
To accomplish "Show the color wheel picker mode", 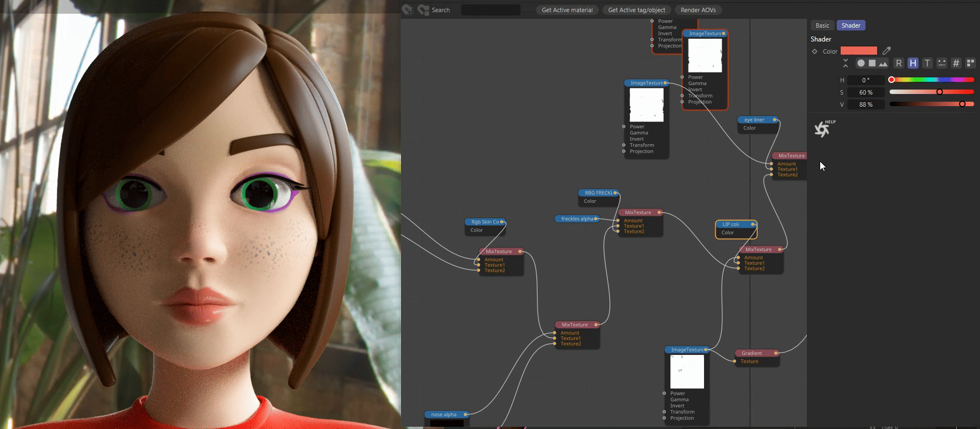I will [861, 64].
